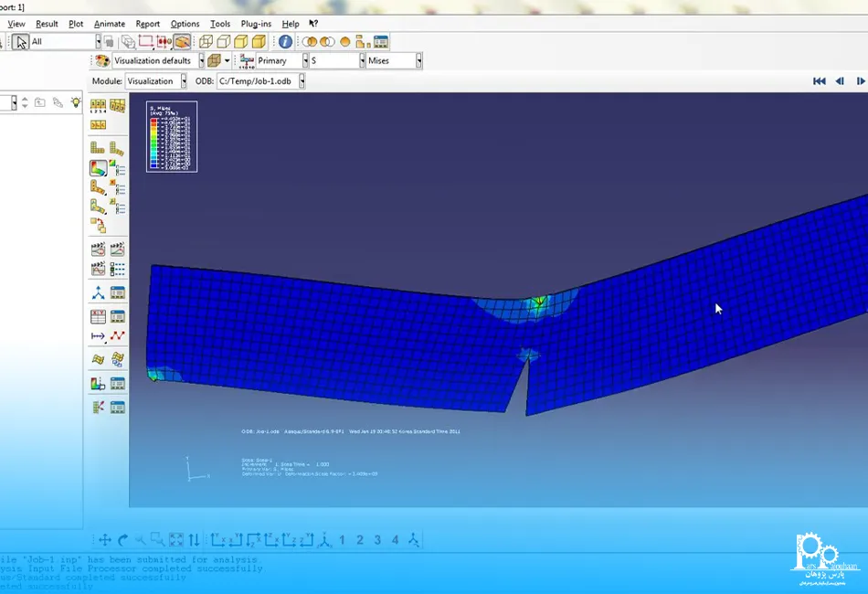Viewport: 868px width, 594px height.
Task: Click the lightbulb tip icon in left panel
Action: (75, 102)
